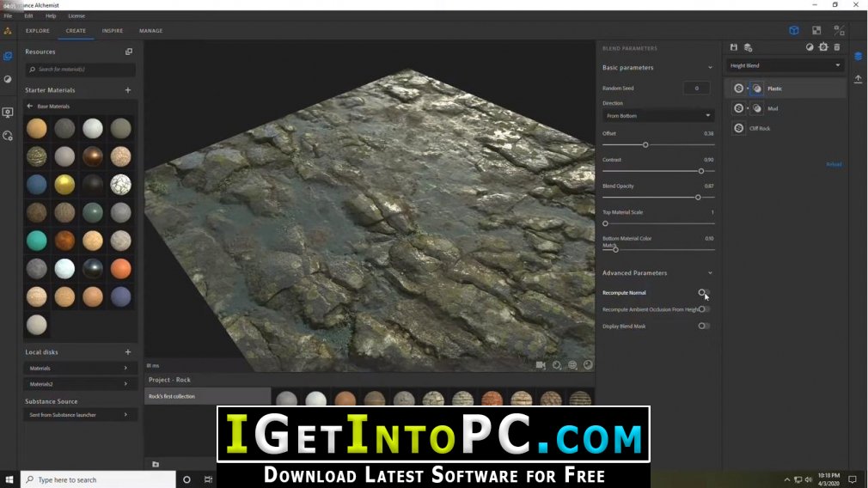Toggle the Mud layer substance icon

[x=738, y=108]
